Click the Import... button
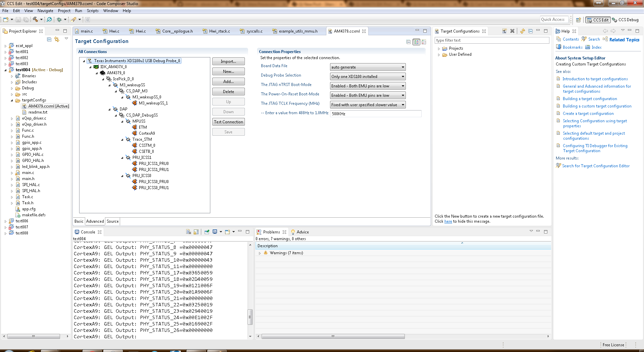 click(x=228, y=61)
